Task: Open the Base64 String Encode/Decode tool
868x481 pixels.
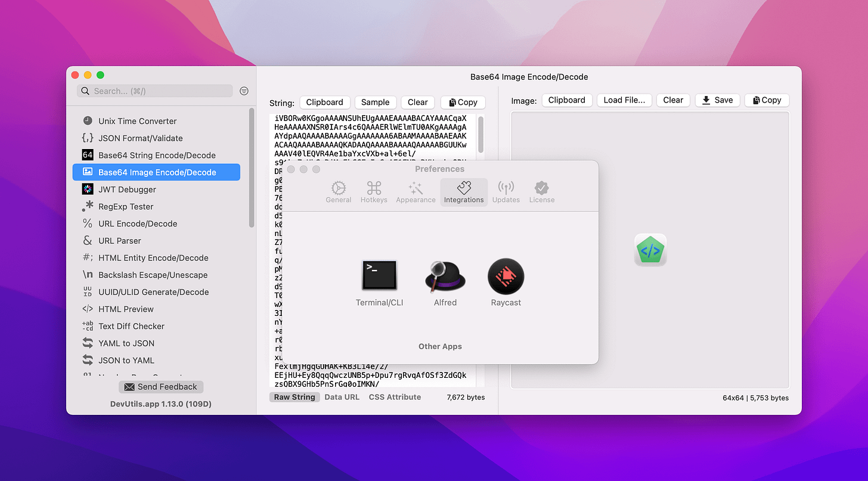Action: 156,155
